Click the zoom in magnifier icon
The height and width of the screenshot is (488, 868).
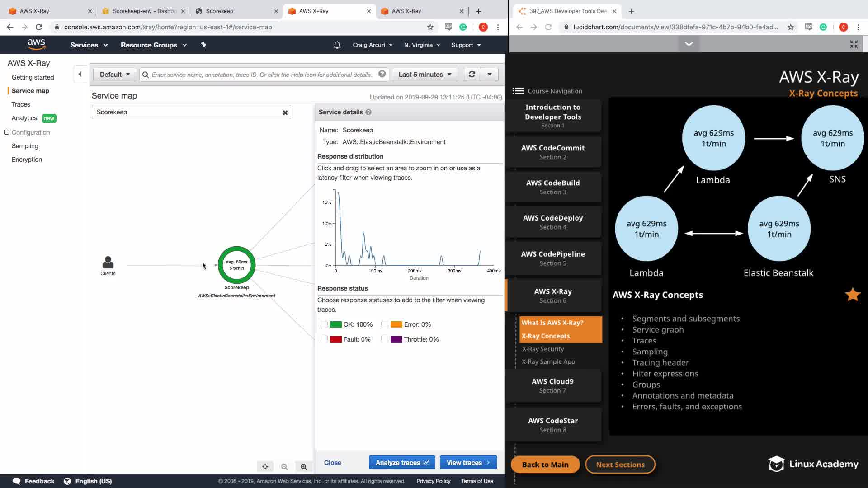(x=304, y=467)
